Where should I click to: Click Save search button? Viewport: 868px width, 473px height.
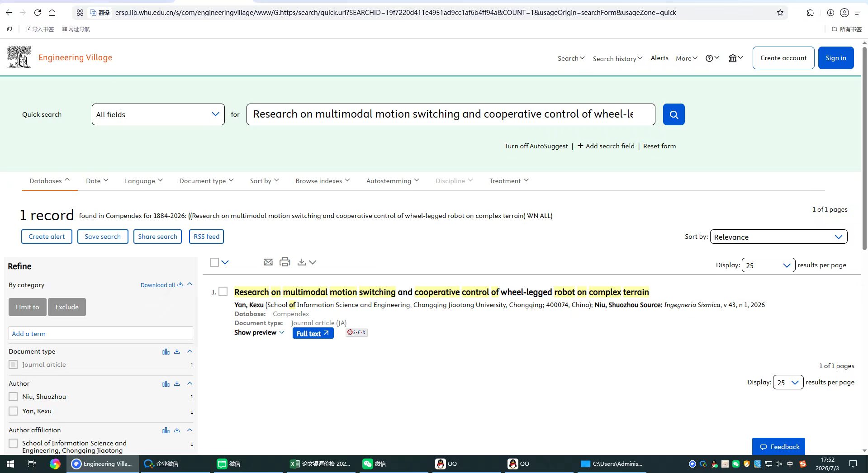(x=103, y=236)
